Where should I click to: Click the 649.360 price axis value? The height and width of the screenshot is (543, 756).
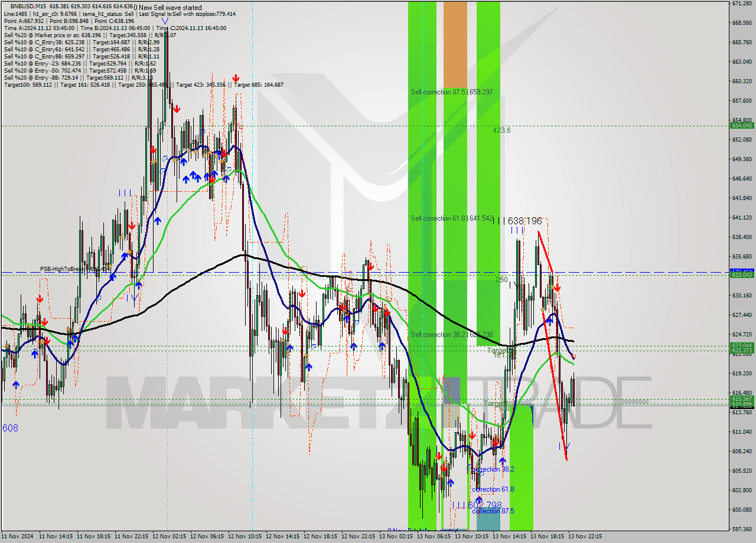click(x=742, y=159)
